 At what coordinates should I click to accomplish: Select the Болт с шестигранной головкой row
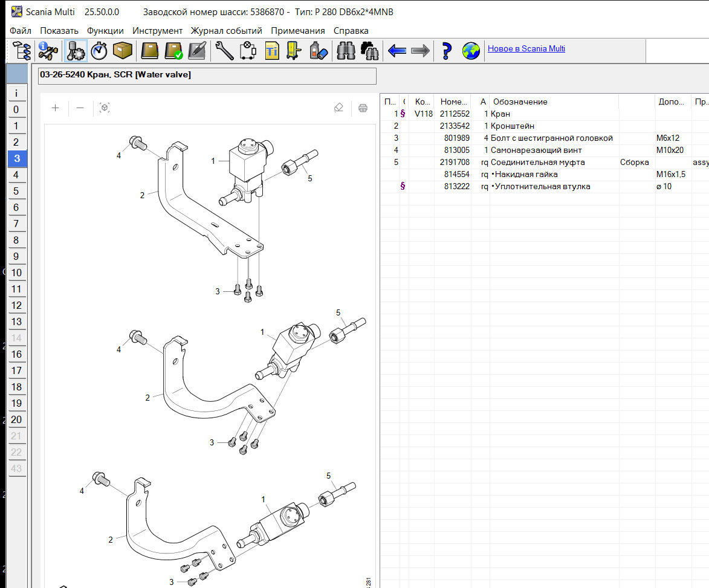point(545,138)
